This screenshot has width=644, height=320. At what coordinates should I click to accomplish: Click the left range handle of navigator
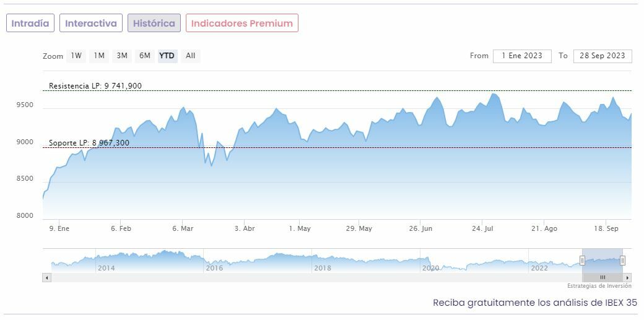coord(582,261)
